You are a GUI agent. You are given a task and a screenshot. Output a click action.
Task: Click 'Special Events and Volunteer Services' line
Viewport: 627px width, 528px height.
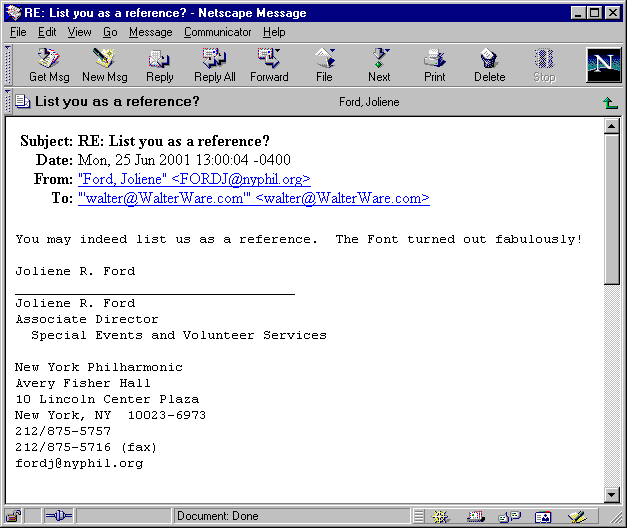click(x=179, y=335)
